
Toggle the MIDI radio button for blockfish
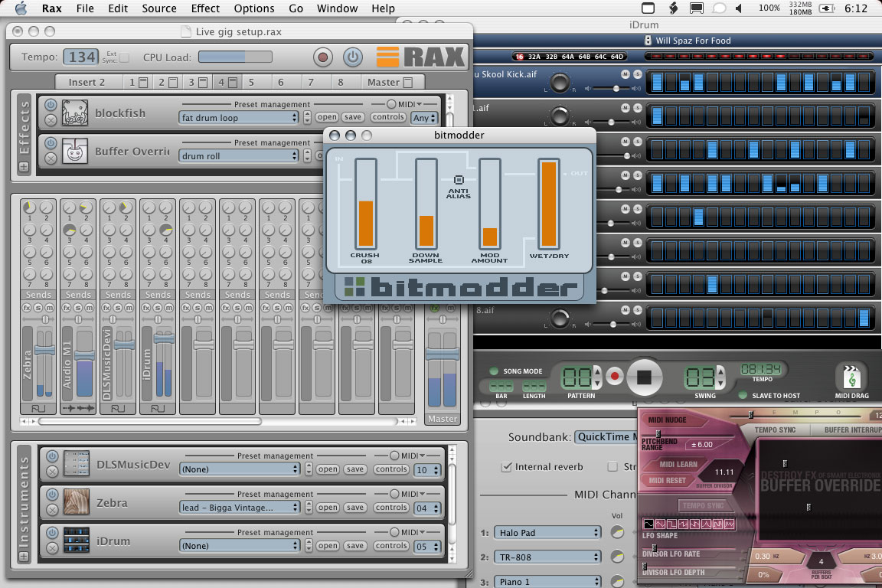click(391, 104)
